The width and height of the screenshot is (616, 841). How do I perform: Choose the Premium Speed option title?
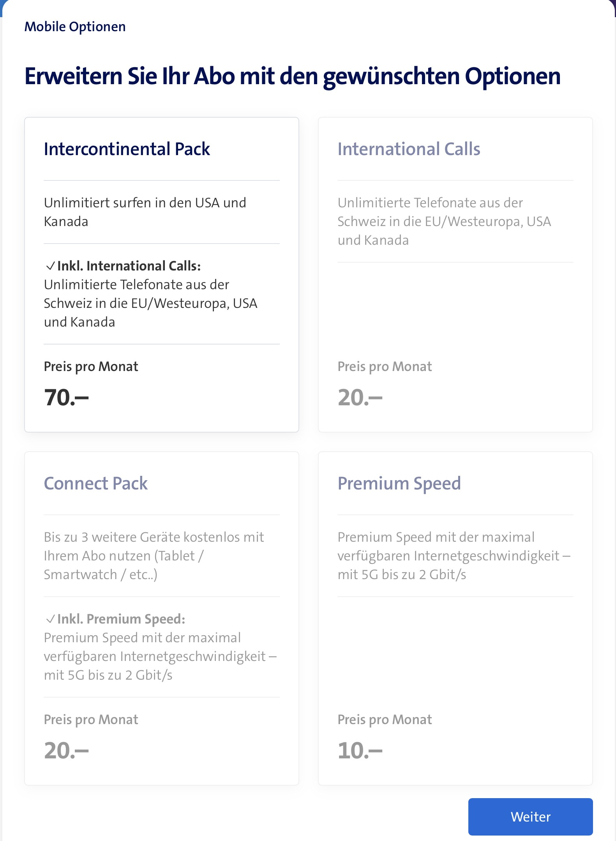[399, 484]
